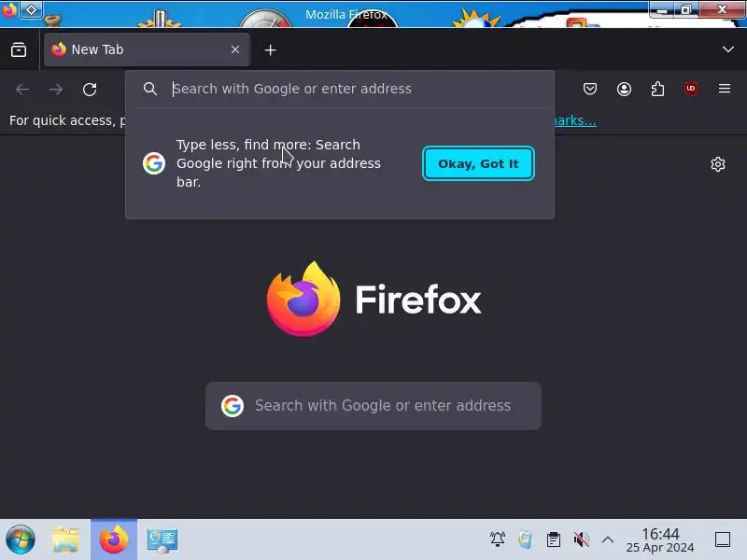Save page to Pocket
The image size is (747, 560).
[x=590, y=89]
